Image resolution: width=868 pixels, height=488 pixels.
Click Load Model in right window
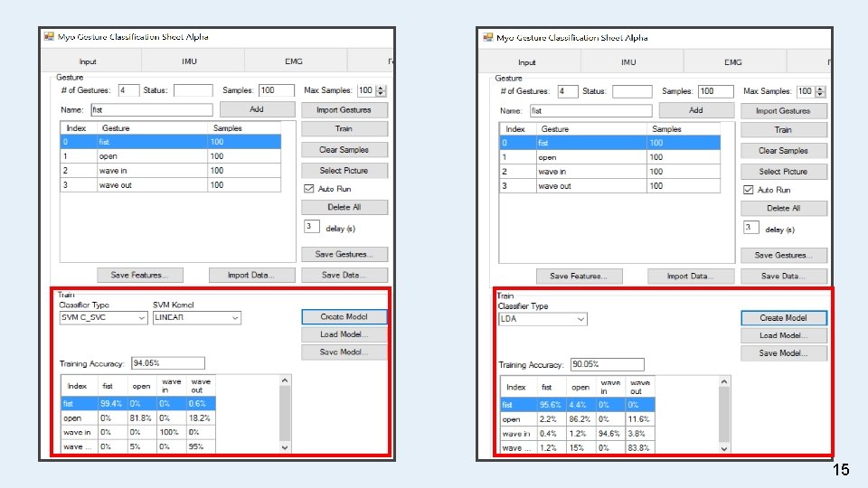click(x=784, y=336)
